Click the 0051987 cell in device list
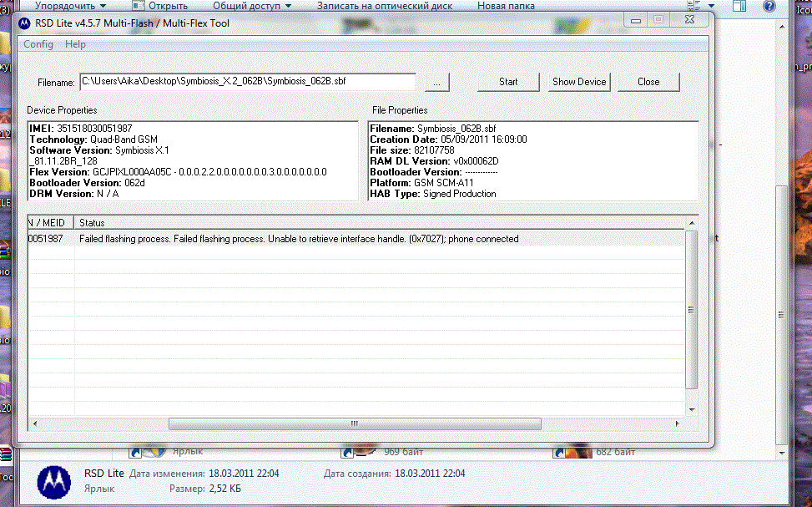This screenshot has width=812, height=507. [46, 239]
